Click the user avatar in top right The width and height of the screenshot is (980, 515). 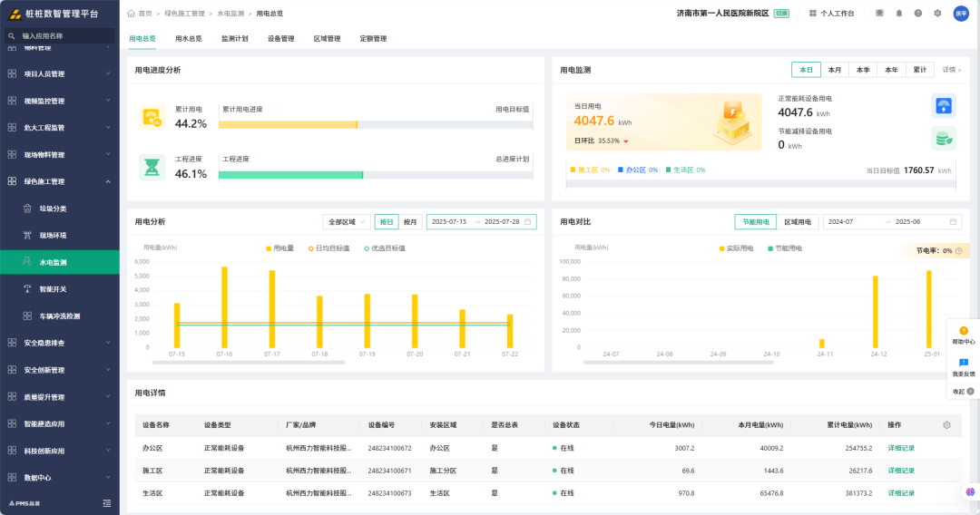[x=961, y=13]
